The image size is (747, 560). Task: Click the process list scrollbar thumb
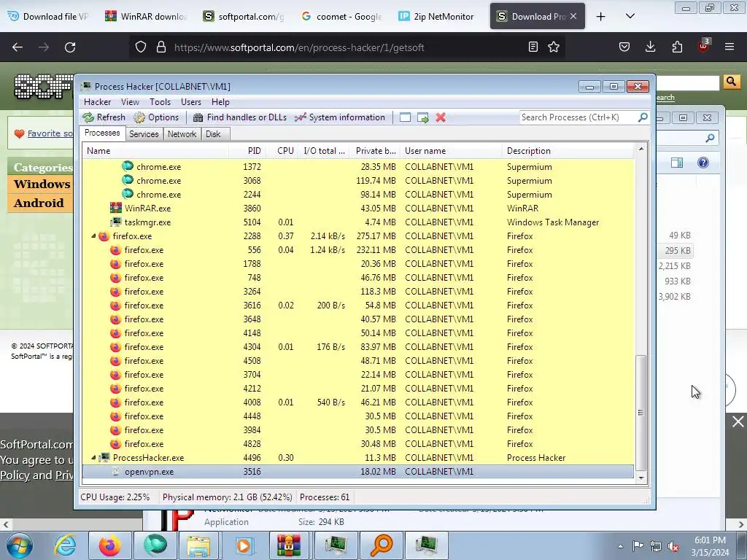point(641,413)
